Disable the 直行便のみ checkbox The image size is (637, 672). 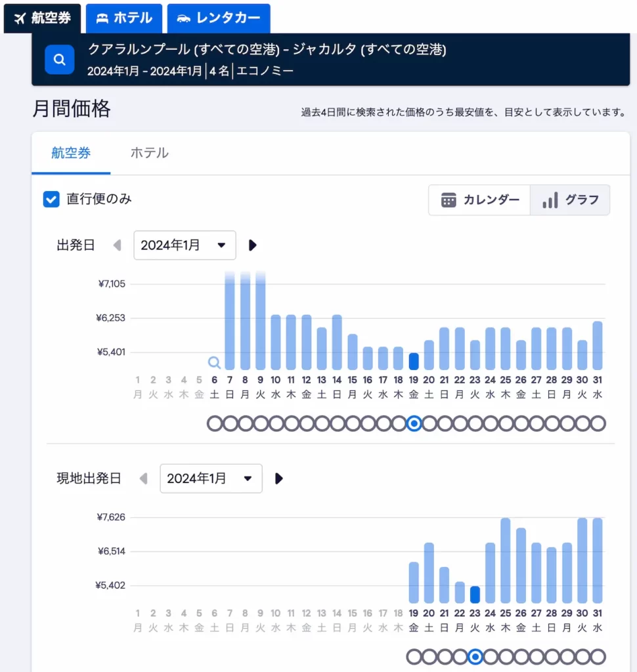51,199
